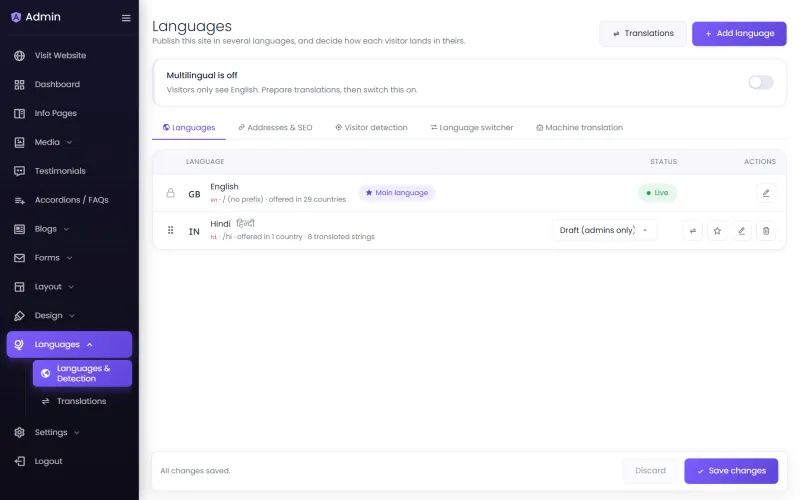Viewport: 800px width, 500px height.
Task: Click the LANGUAGE column header
Action: [205, 162]
